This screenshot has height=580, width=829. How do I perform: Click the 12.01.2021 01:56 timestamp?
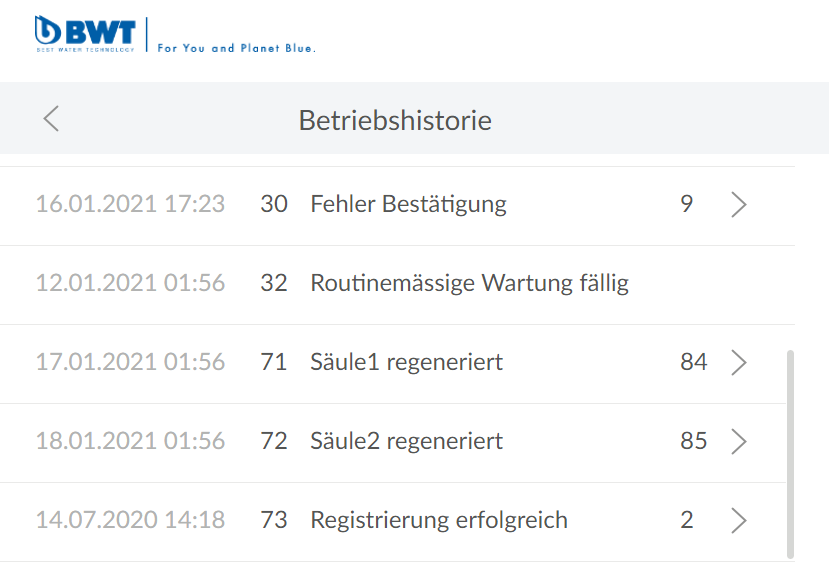pos(130,284)
